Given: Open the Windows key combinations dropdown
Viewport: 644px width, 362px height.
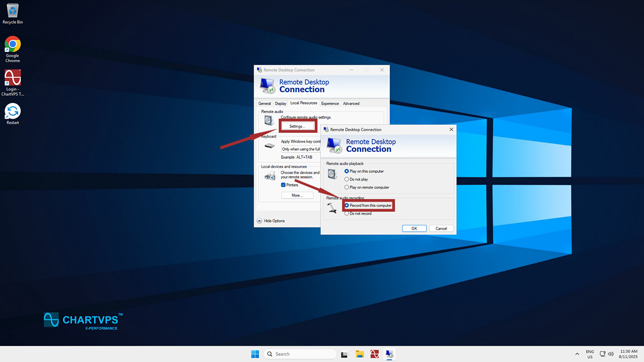Looking at the screenshot, I should (300, 149).
